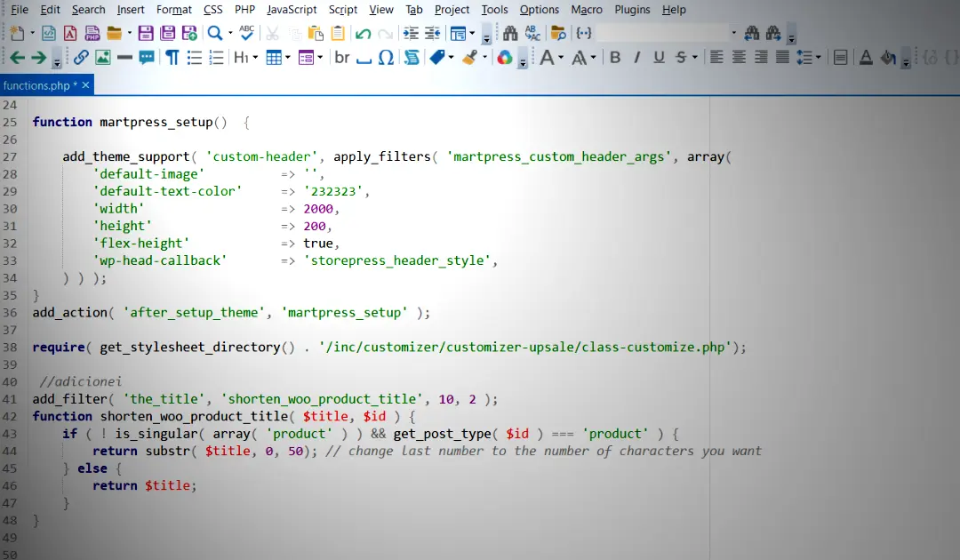Close the functions.php tab
Viewport: 960px width, 560px height.
click(86, 85)
